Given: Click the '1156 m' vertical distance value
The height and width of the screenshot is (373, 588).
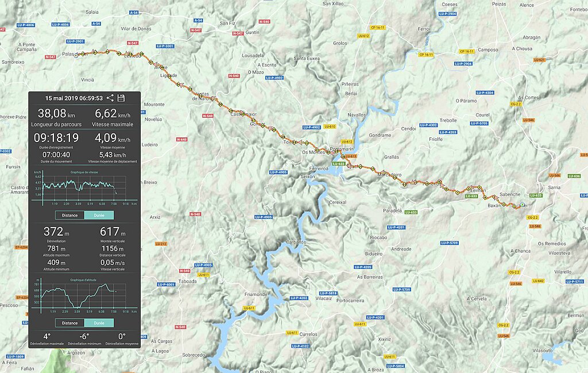Looking at the screenshot, I should coord(113,248).
